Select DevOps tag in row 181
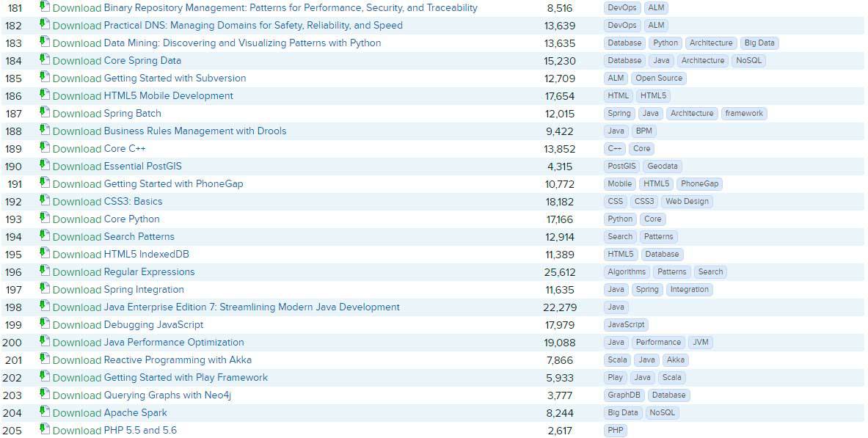This screenshot has width=868, height=438. 622,8
